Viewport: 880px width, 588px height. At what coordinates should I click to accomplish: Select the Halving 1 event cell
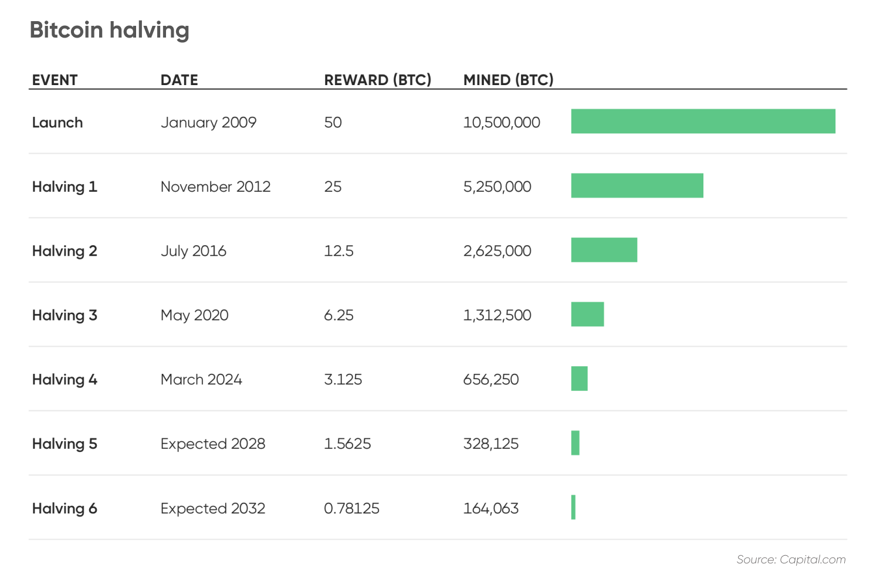point(65,187)
